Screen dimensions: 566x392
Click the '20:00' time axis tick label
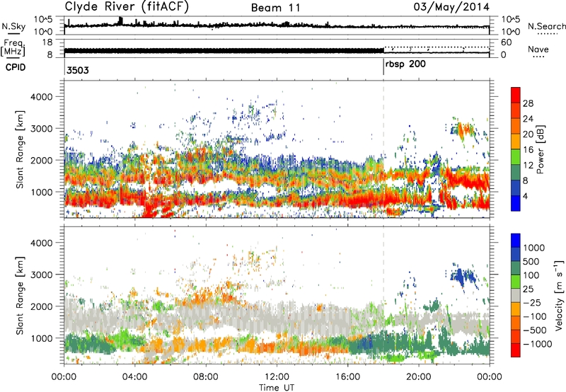[x=418, y=377]
